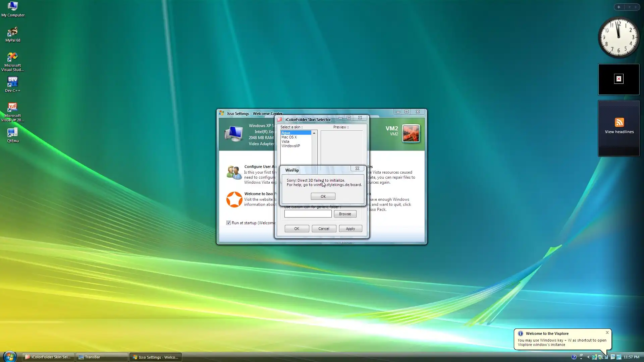Open QtEmu desktop shortcut
This screenshot has height=362, width=644.
13,133
